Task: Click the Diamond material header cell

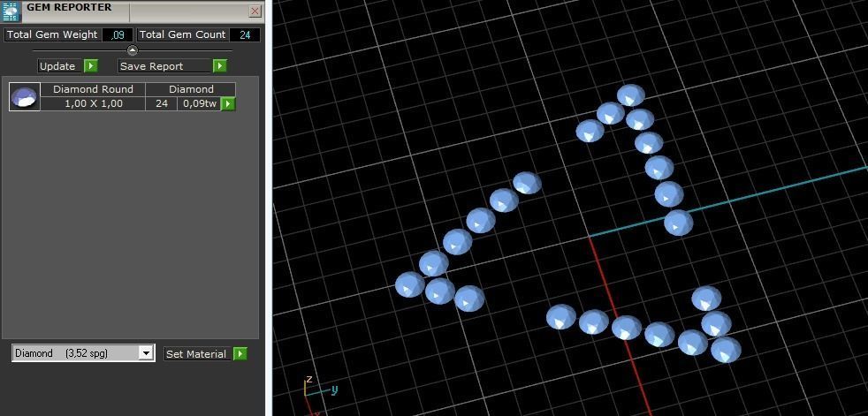Action: tap(191, 89)
